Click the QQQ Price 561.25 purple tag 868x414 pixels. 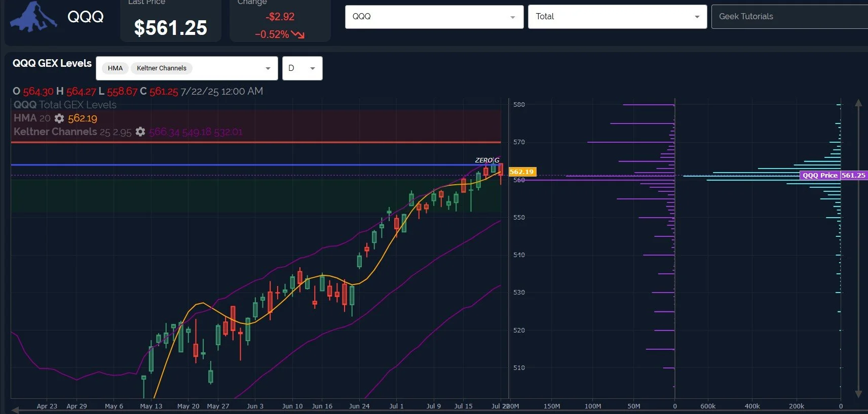834,175
